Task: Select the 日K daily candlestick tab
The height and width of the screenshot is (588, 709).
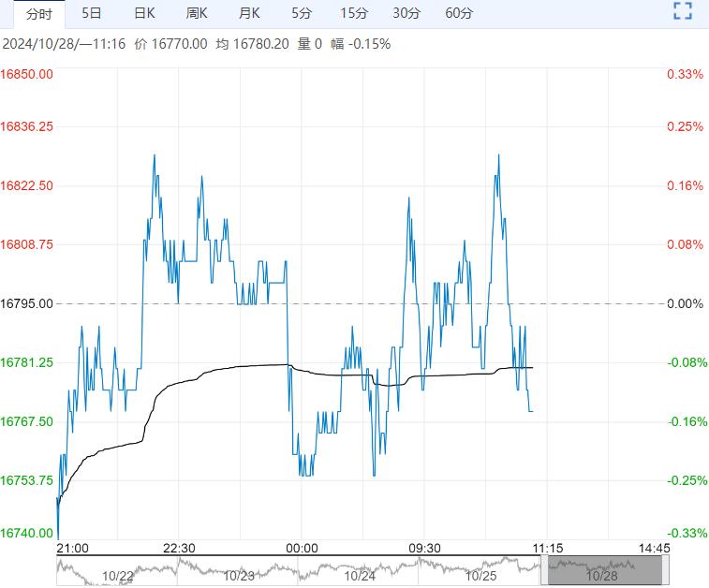Action: pos(144,13)
